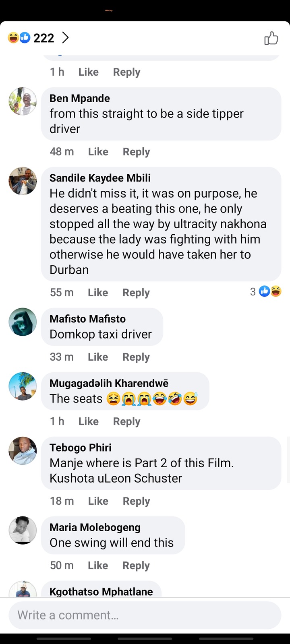Open Kgothatso Mphatlane's profile name
This screenshot has width=290, height=644.
[x=101, y=592]
